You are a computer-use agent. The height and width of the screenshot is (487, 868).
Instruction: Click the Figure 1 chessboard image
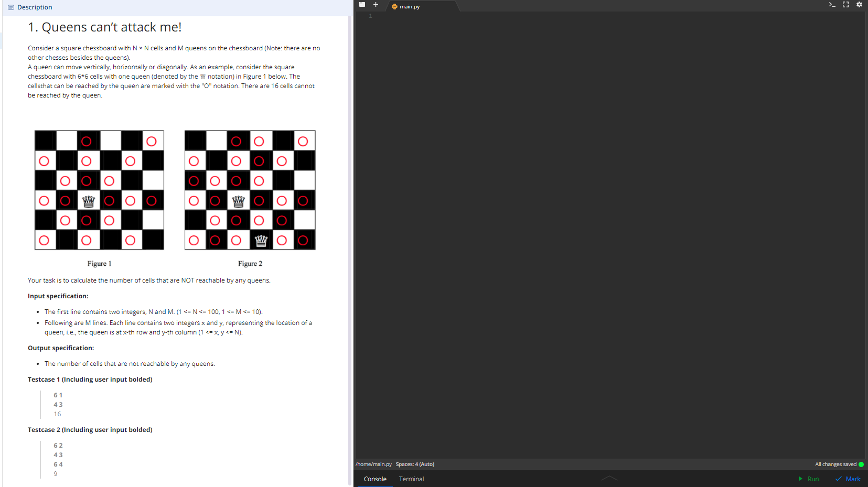pos(99,190)
